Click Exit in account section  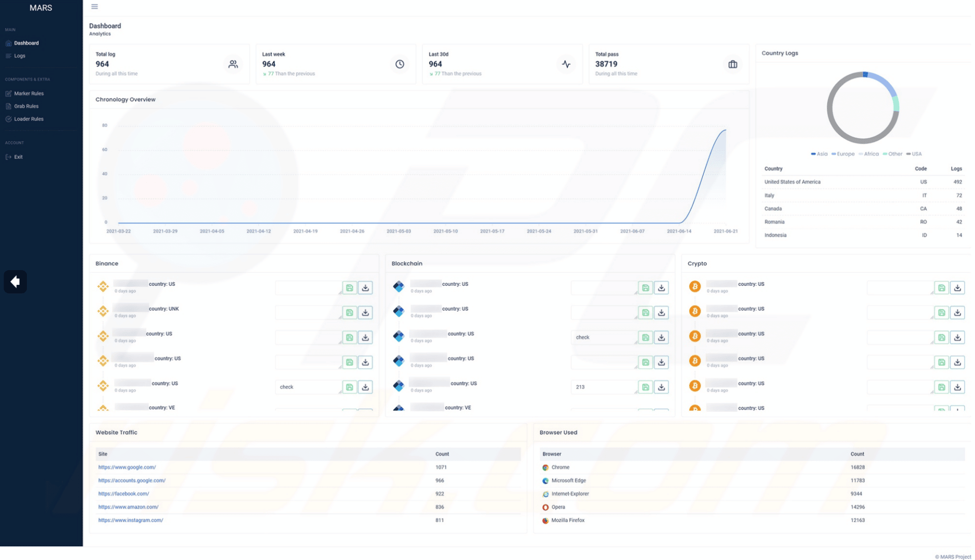click(x=18, y=157)
